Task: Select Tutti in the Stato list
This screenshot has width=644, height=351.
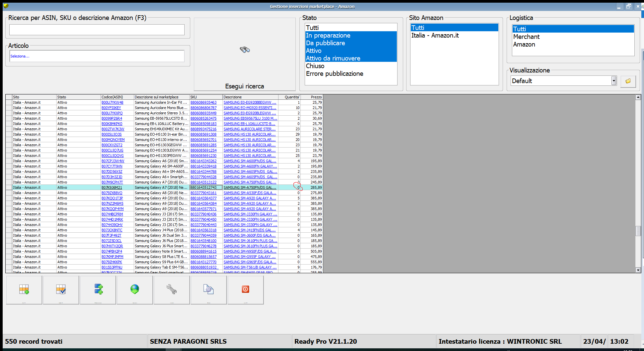Action: click(351, 28)
